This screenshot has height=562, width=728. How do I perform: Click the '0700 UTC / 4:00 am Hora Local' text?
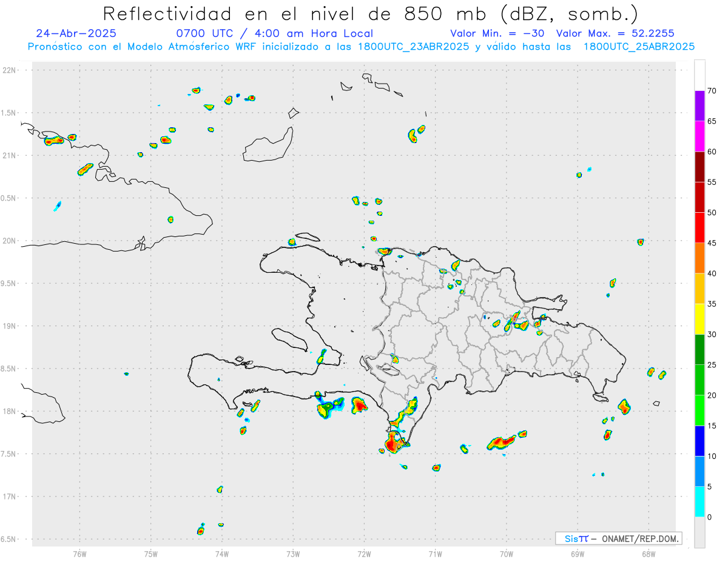pyautogui.click(x=274, y=33)
